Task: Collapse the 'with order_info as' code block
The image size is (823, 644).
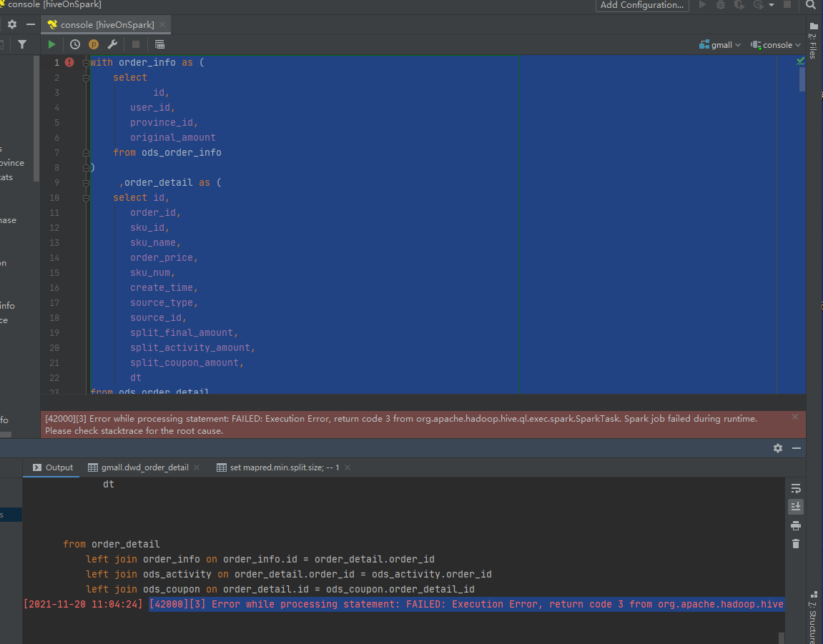Action: pos(84,62)
